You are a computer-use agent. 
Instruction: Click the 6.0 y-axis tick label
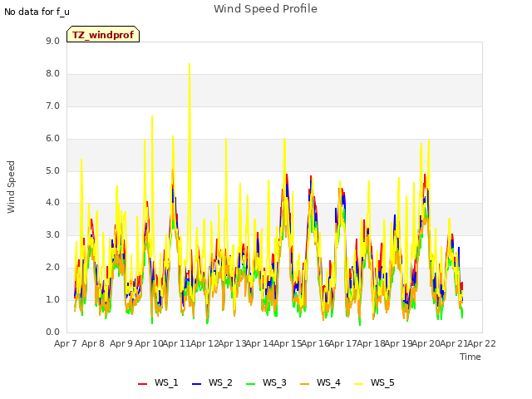point(52,139)
